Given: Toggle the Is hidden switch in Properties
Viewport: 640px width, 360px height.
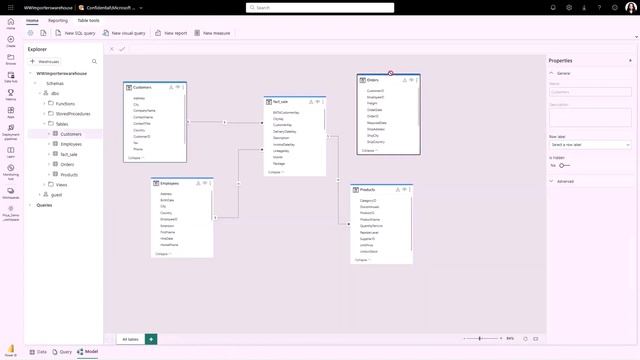Looking at the screenshot, I should [x=564, y=165].
